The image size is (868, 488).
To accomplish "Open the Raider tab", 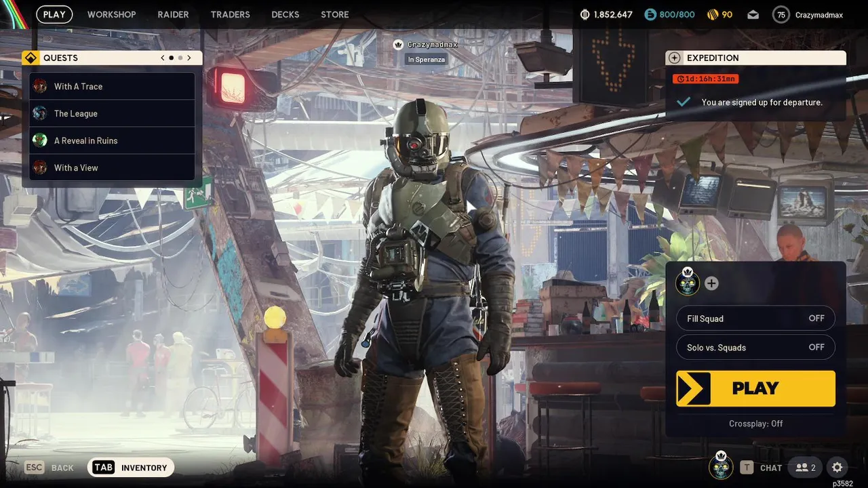I will (x=174, y=14).
